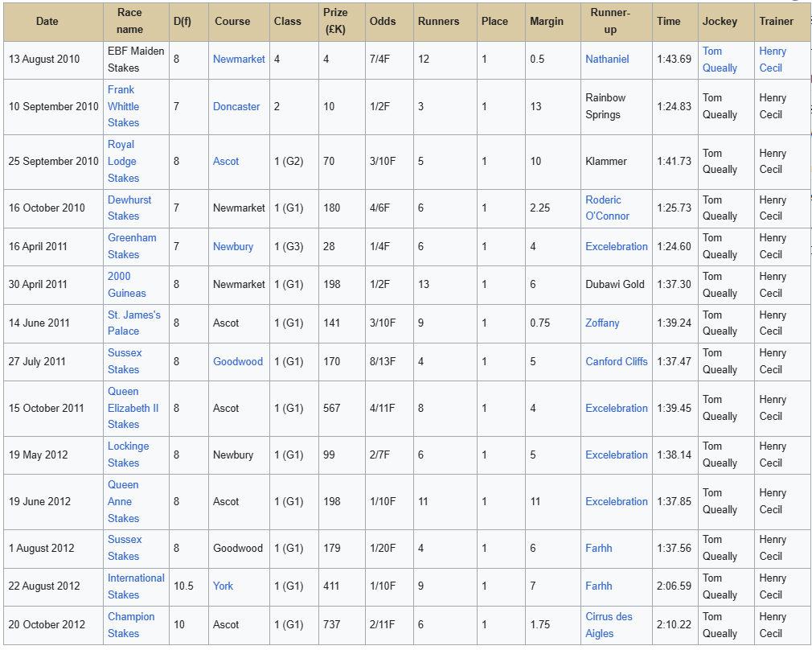
Task: Open Excelebration link in 16 April 2011 row
Action: pos(617,246)
